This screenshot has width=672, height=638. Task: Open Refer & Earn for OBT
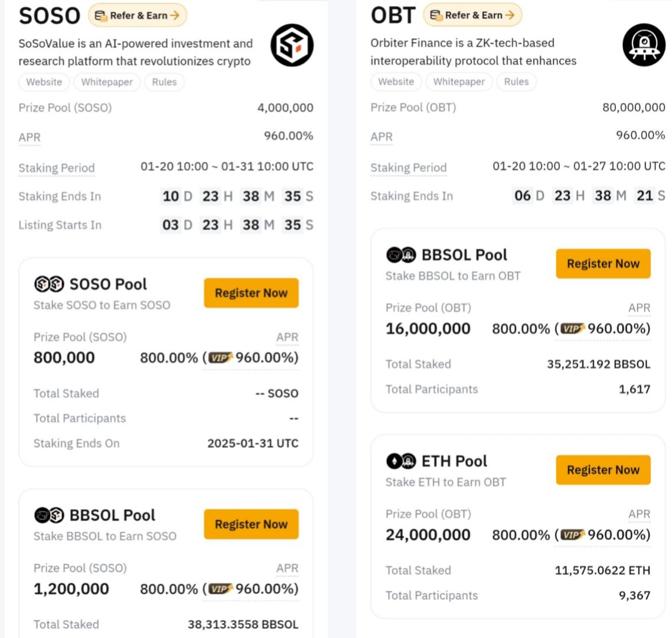(472, 15)
